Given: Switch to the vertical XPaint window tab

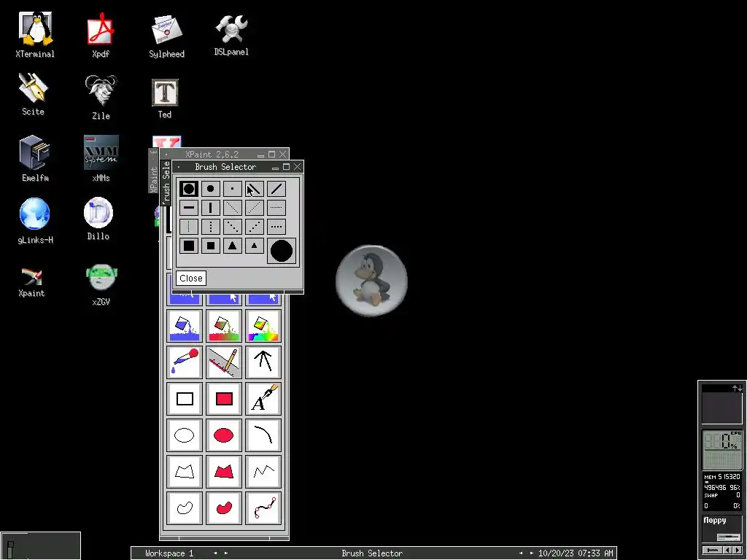Looking at the screenshot, I should (153, 171).
